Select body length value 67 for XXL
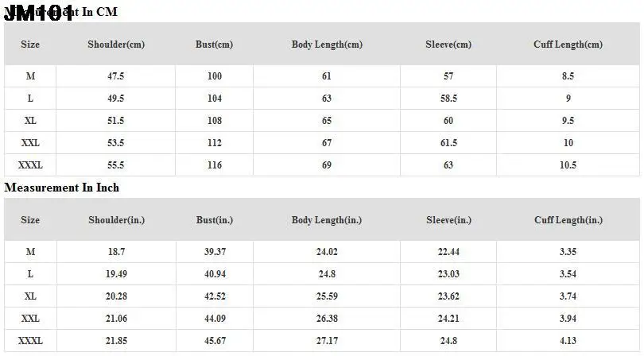 coord(327,143)
